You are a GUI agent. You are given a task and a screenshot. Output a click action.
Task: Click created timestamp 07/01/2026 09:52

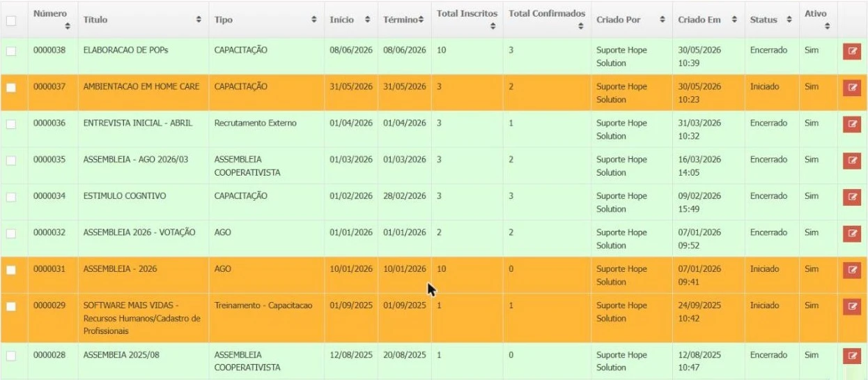click(699, 238)
